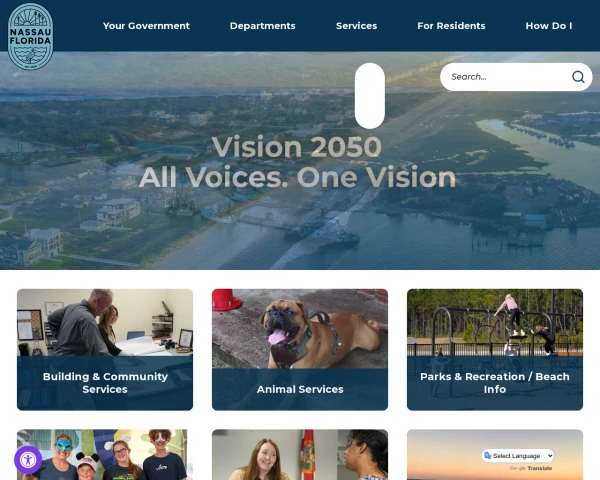This screenshot has height=480, width=600.
Task: Click the Google Translate icon
Action: (488, 456)
